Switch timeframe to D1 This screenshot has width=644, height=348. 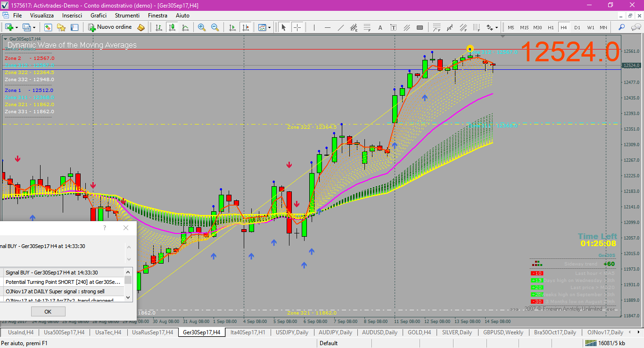tap(577, 27)
